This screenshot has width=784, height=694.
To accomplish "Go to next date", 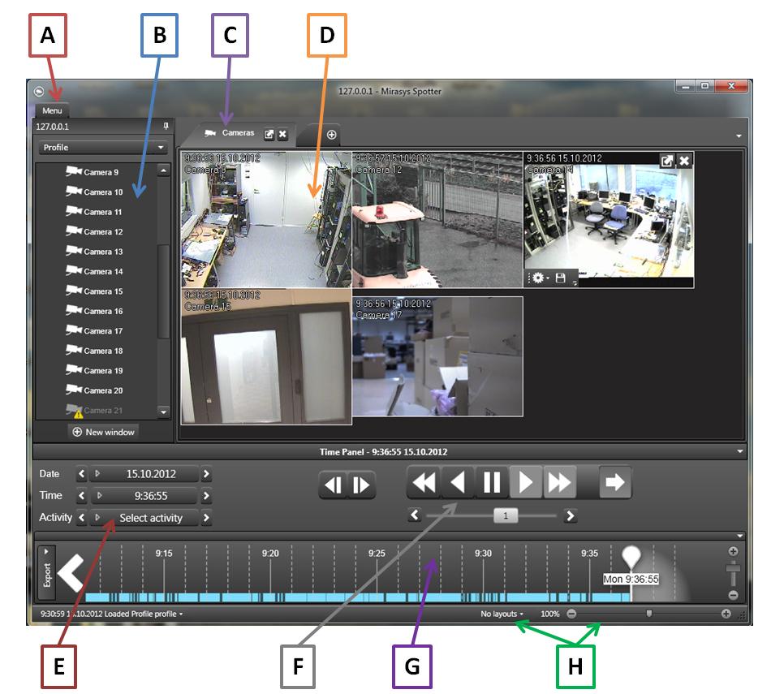I will click(x=206, y=474).
